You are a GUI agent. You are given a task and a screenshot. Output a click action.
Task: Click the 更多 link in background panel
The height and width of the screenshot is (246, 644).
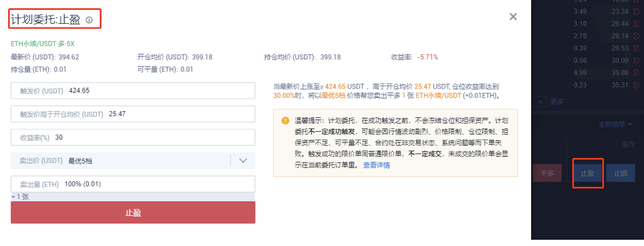(x=557, y=101)
